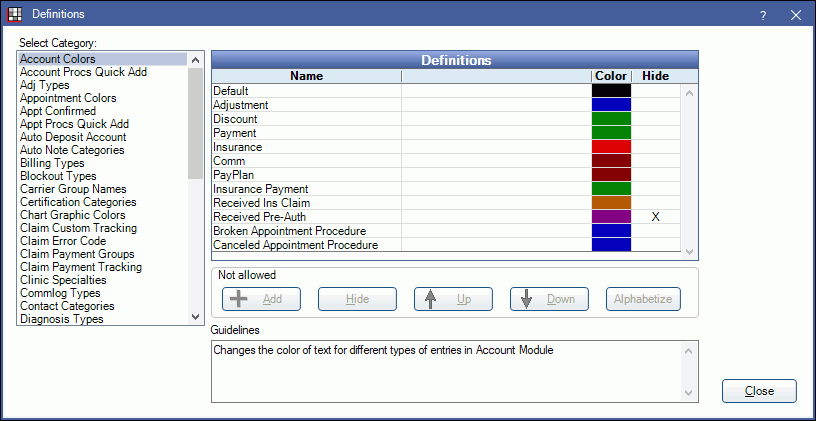This screenshot has width=816, height=421.
Task: Select the Default definition row name
Action: 231,91
